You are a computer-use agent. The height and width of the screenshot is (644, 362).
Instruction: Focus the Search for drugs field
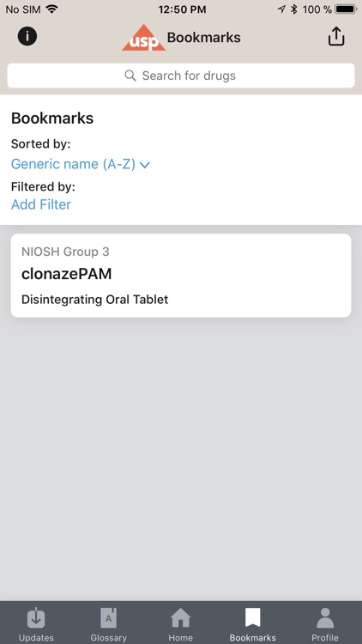181,76
